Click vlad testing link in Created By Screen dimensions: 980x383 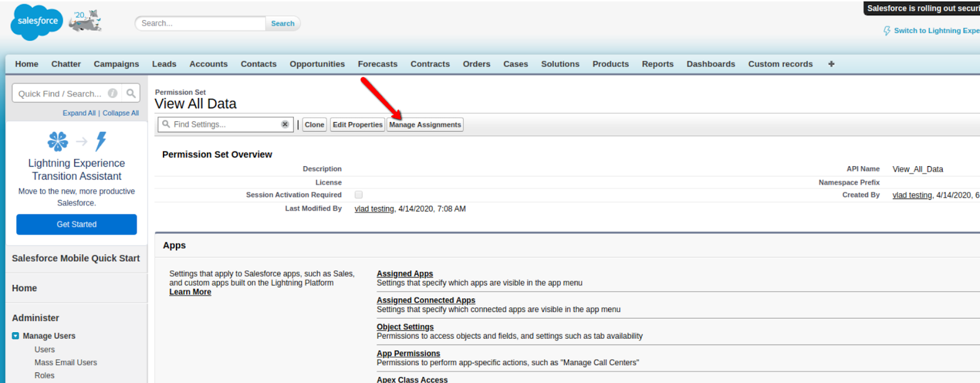(x=912, y=195)
